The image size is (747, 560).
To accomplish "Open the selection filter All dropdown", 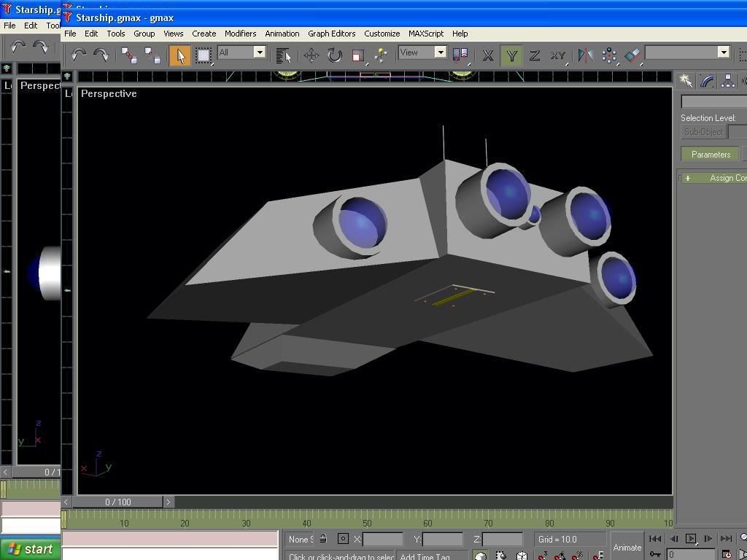I will click(260, 52).
